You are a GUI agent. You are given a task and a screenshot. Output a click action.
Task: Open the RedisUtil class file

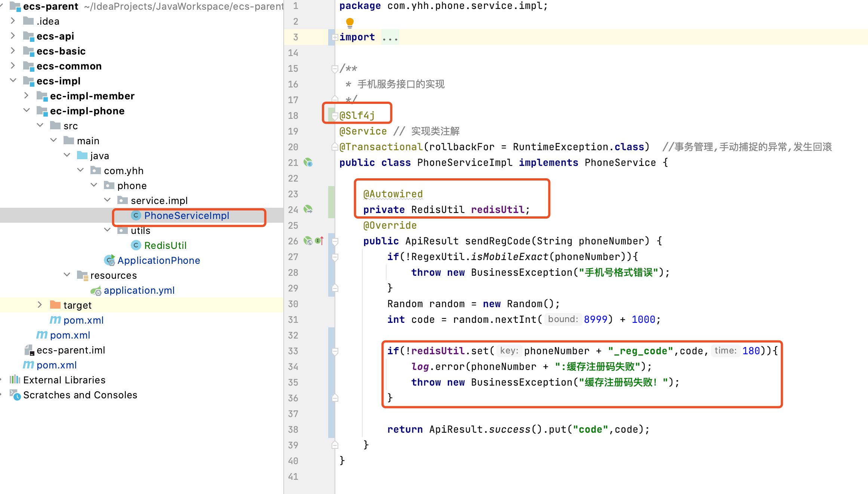pos(165,246)
